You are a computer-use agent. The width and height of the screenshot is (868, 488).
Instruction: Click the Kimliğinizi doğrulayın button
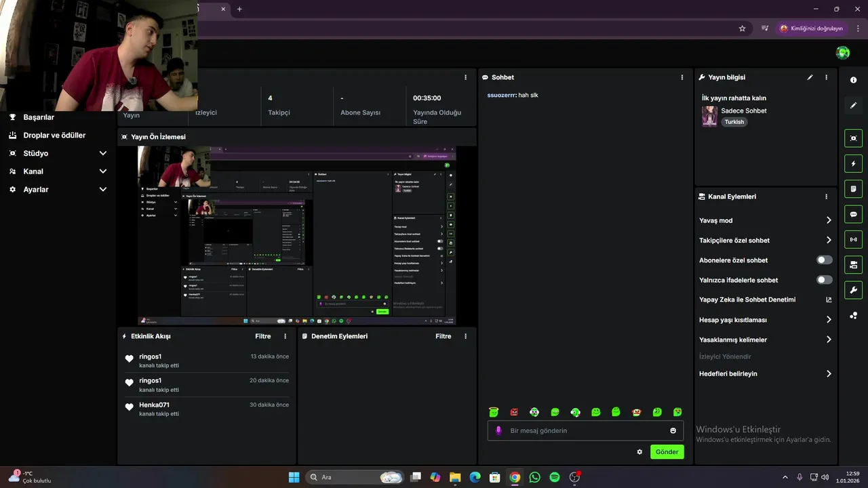[812, 28]
